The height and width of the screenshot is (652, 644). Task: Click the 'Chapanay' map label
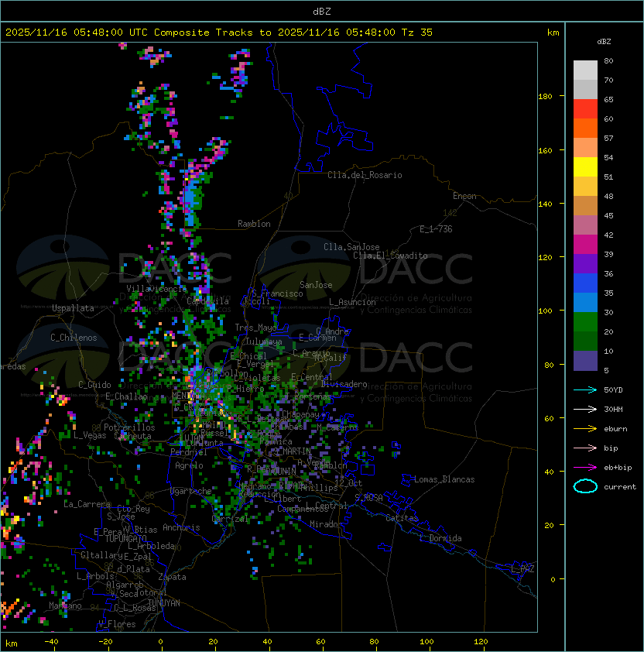coord(300,414)
